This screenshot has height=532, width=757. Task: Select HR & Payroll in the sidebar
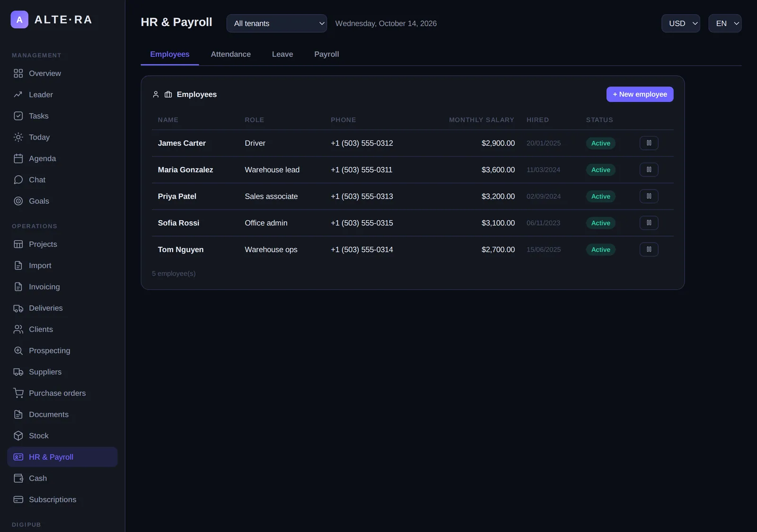[62, 457]
